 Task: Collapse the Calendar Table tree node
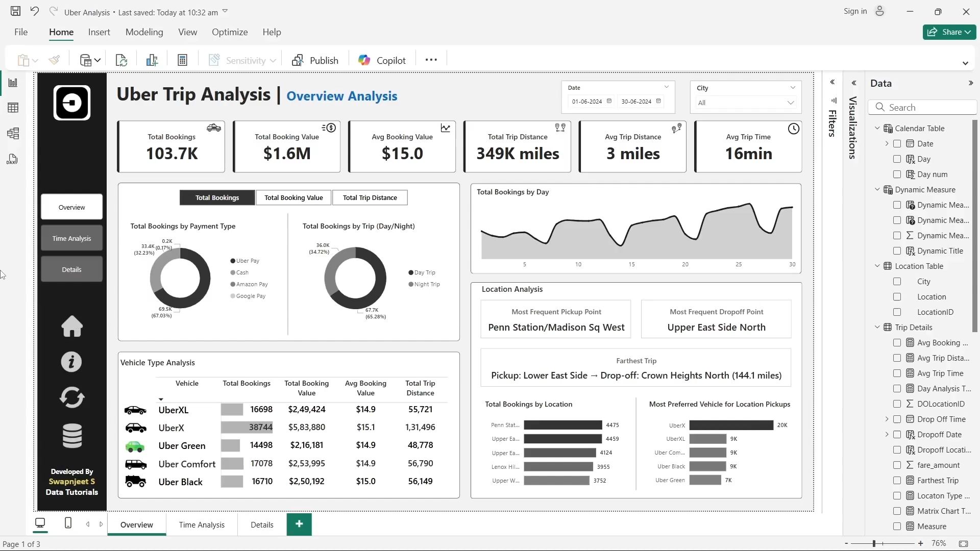pos(877,128)
